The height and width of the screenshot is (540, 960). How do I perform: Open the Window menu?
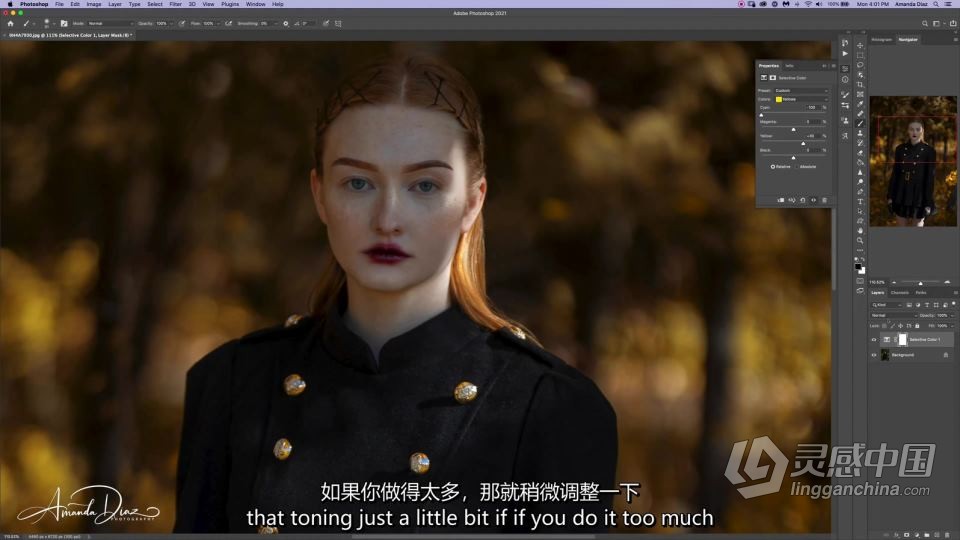coord(255,4)
